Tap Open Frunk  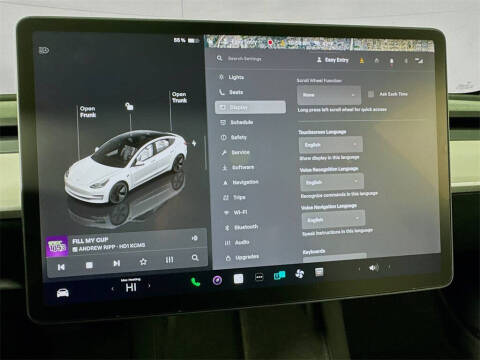[x=88, y=112]
